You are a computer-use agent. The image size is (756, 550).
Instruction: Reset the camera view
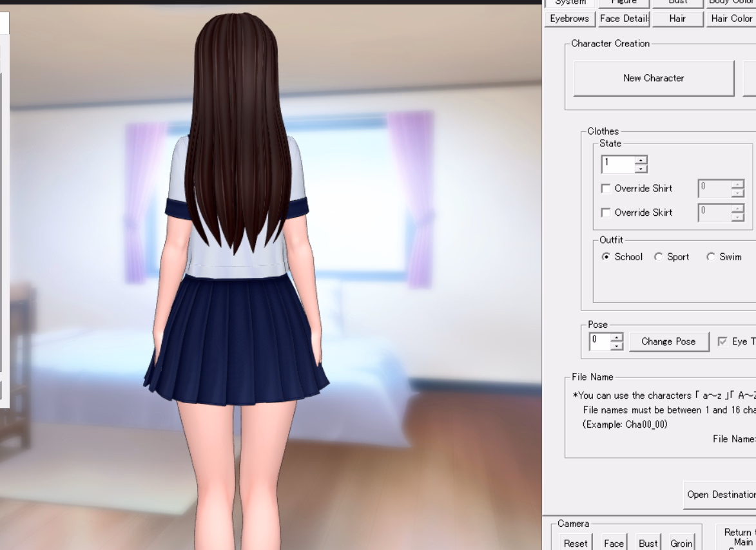575,543
